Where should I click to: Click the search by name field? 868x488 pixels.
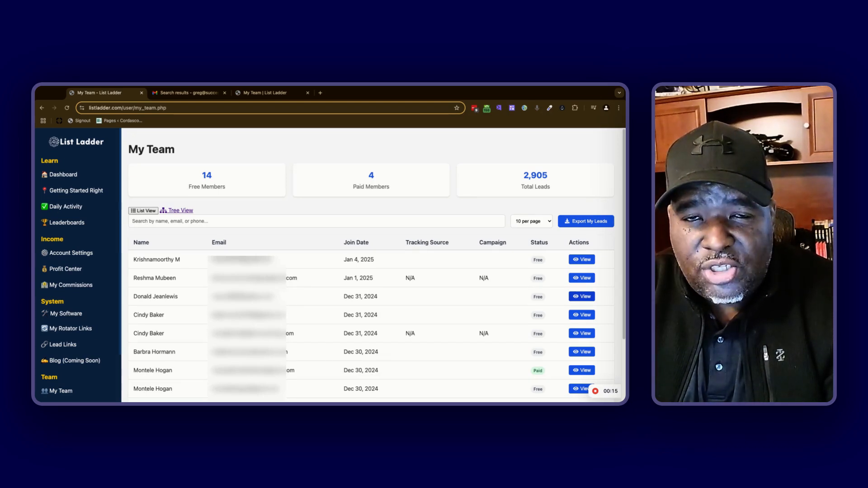[316, 221]
